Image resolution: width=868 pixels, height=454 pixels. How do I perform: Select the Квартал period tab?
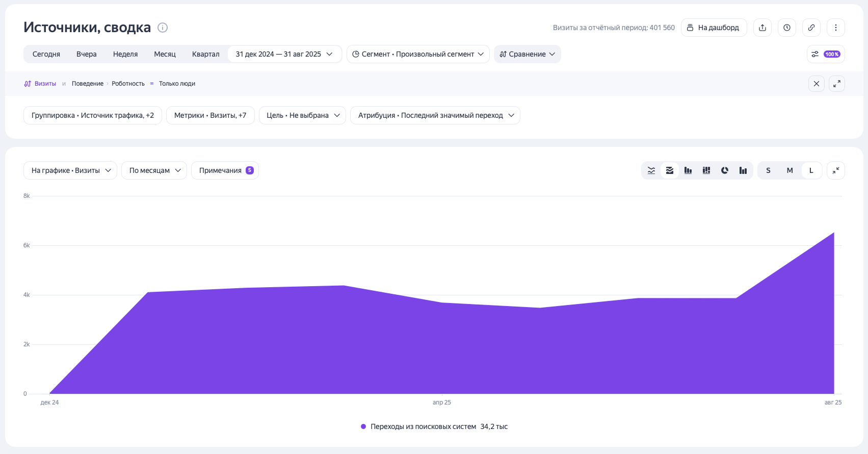click(x=205, y=54)
